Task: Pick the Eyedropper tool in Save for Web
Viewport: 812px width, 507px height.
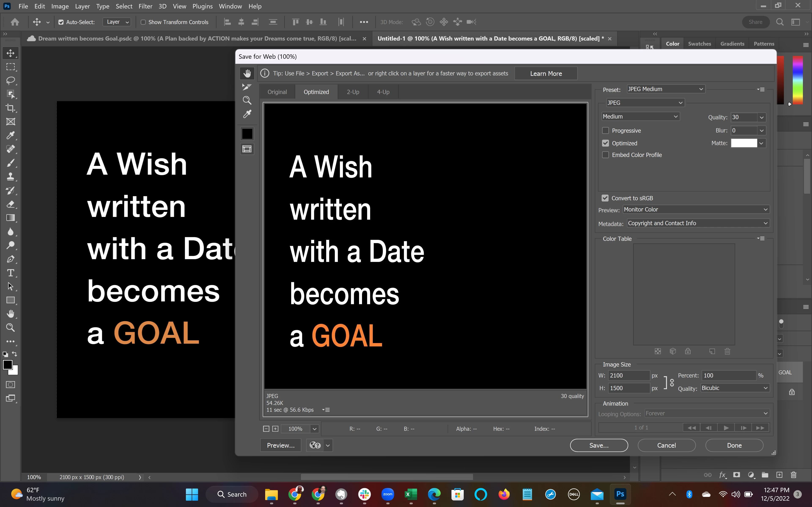Action: tap(247, 114)
